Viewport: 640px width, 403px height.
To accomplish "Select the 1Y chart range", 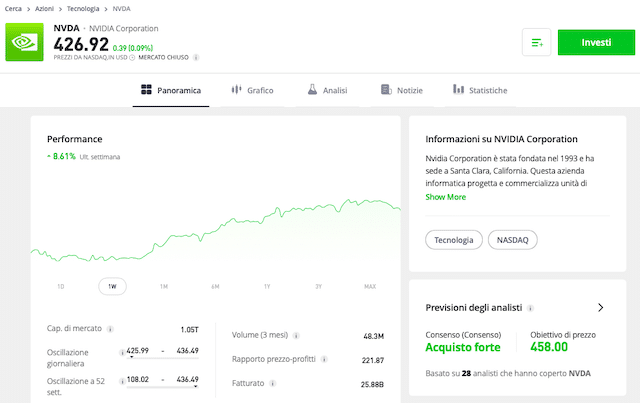I will [x=267, y=286].
